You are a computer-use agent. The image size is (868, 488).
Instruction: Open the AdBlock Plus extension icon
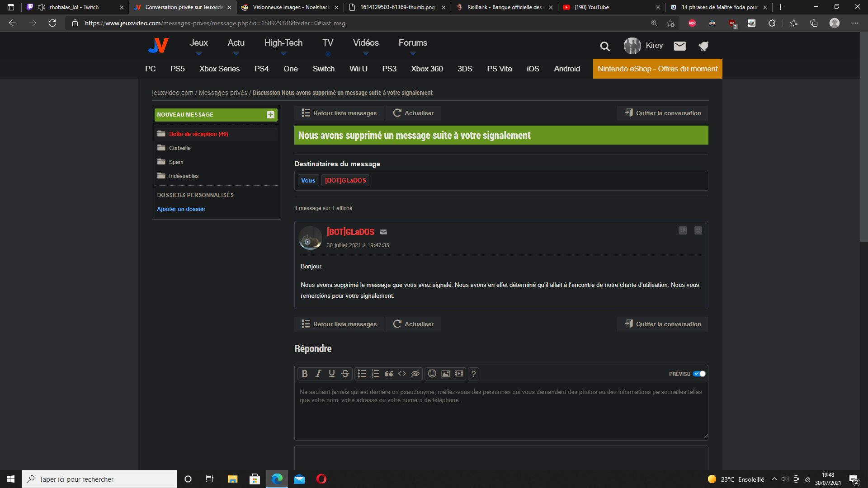point(692,23)
